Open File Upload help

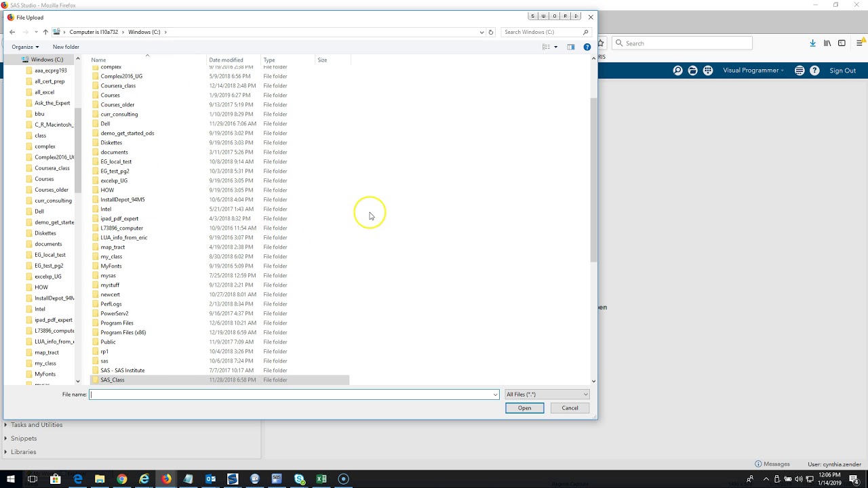click(x=587, y=47)
